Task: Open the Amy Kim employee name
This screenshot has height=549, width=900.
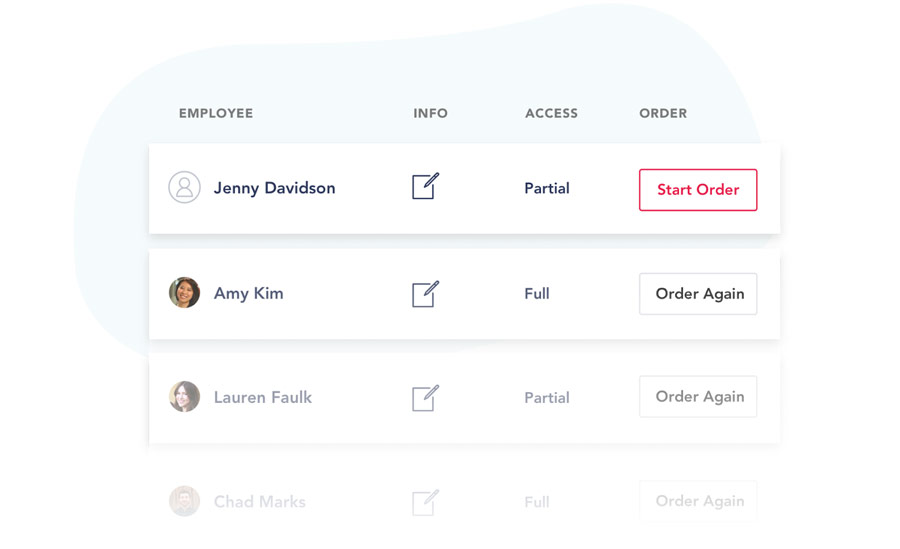Action: (248, 294)
